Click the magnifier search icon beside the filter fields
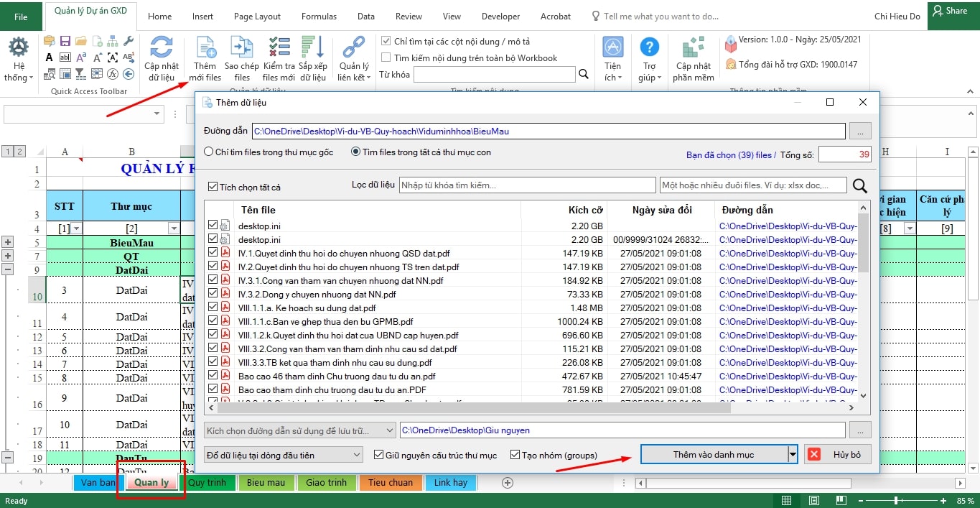The width and height of the screenshot is (980, 508). pyautogui.click(x=859, y=186)
